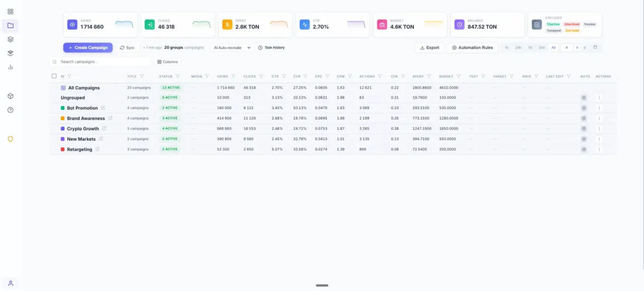Open the Views column filter
The image size is (644, 291).
point(233,77)
